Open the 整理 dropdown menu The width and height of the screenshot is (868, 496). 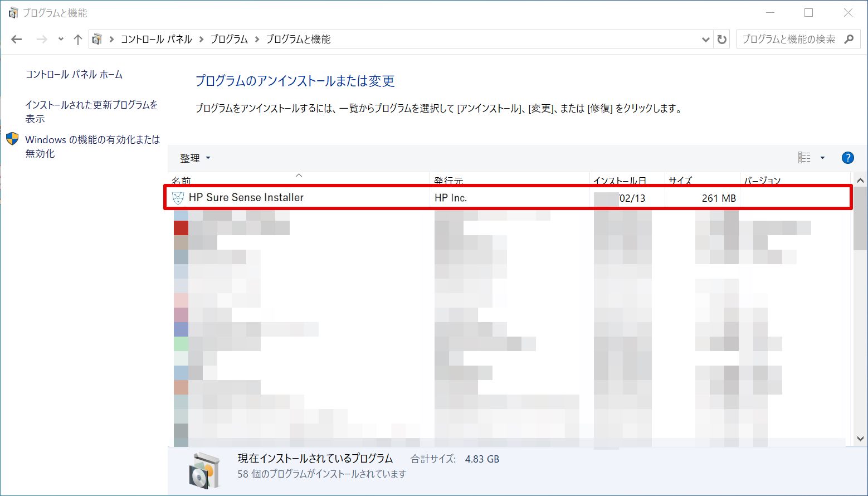pos(195,158)
